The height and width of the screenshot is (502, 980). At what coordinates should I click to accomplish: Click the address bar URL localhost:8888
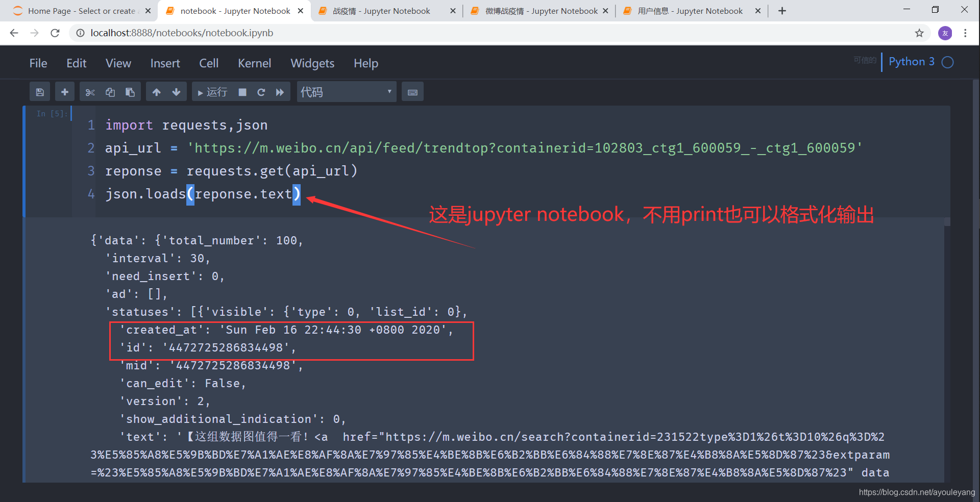pos(182,33)
